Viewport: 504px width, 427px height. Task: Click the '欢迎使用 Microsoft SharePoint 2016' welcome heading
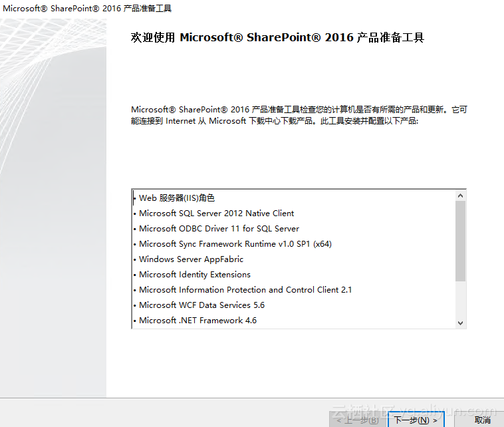tap(277, 37)
